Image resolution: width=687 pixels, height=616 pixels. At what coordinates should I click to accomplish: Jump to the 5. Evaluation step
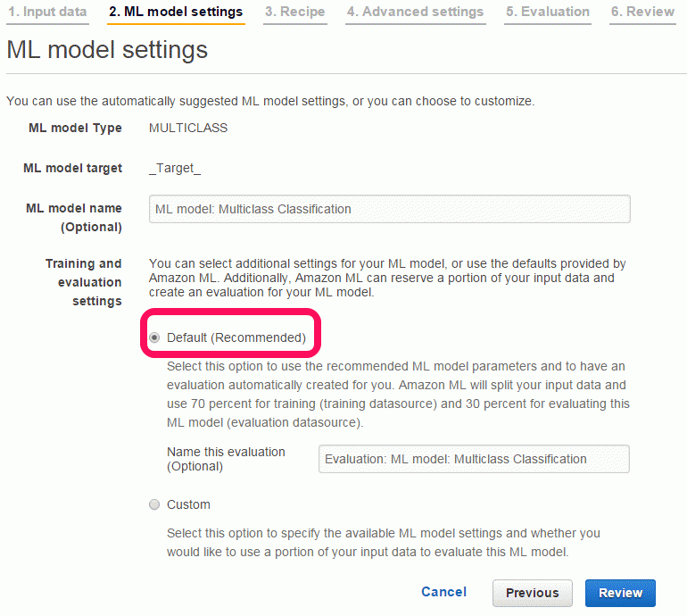(548, 12)
